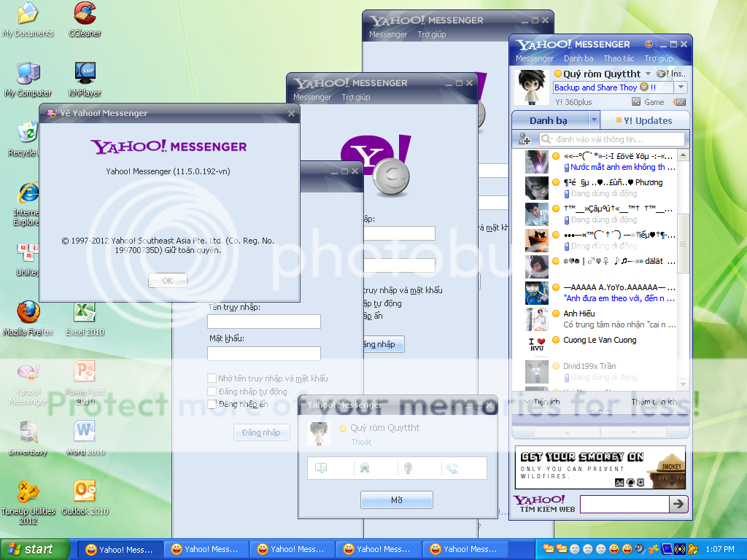Click the search magnifier icon in contact search
This screenshot has height=560, width=747.
click(546, 139)
